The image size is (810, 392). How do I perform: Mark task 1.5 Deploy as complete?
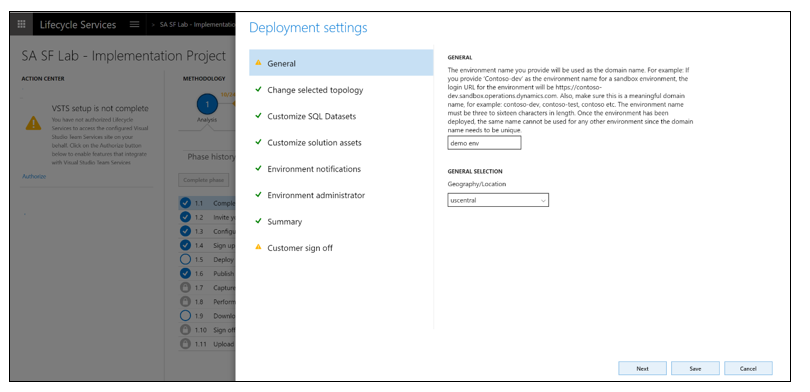(x=185, y=259)
